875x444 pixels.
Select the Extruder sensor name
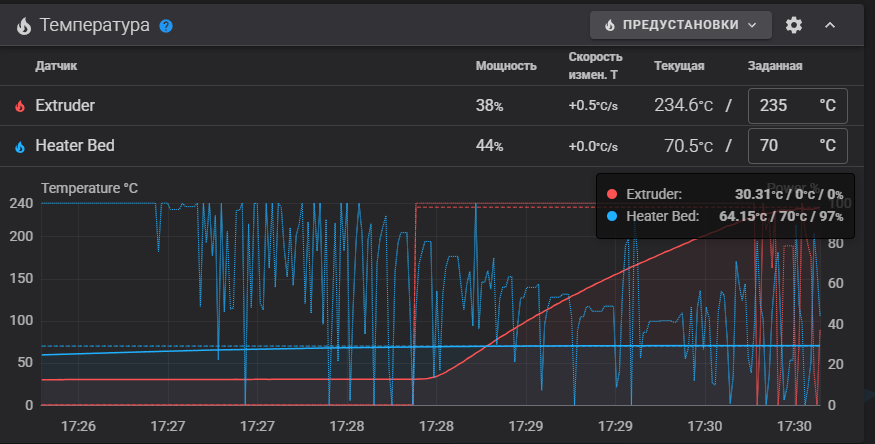[65, 105]
